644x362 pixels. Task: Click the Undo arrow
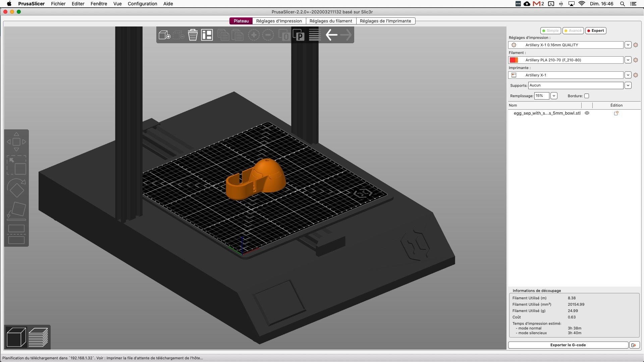331,35
